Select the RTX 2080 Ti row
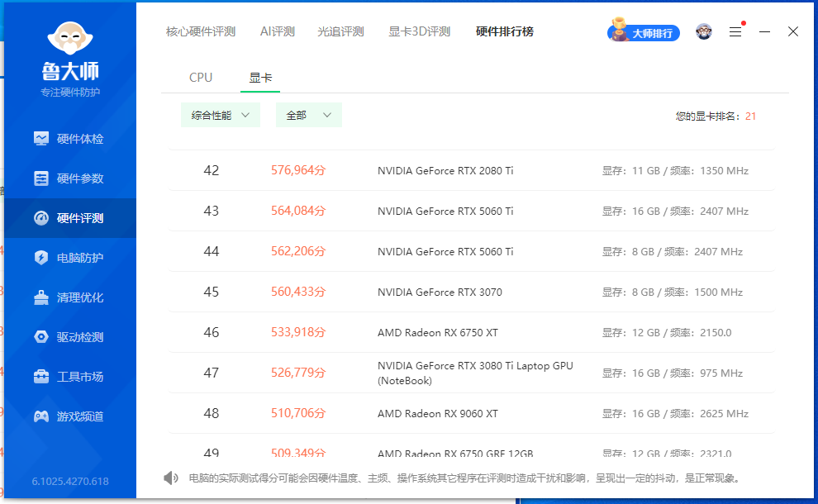 pos(472,170)
